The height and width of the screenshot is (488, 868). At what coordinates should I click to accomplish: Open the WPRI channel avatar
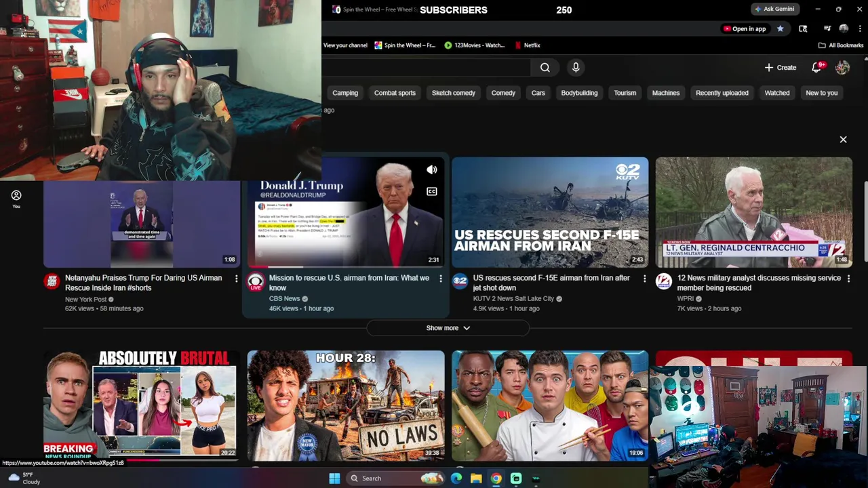pyautogui.click(x=663, y=282)
